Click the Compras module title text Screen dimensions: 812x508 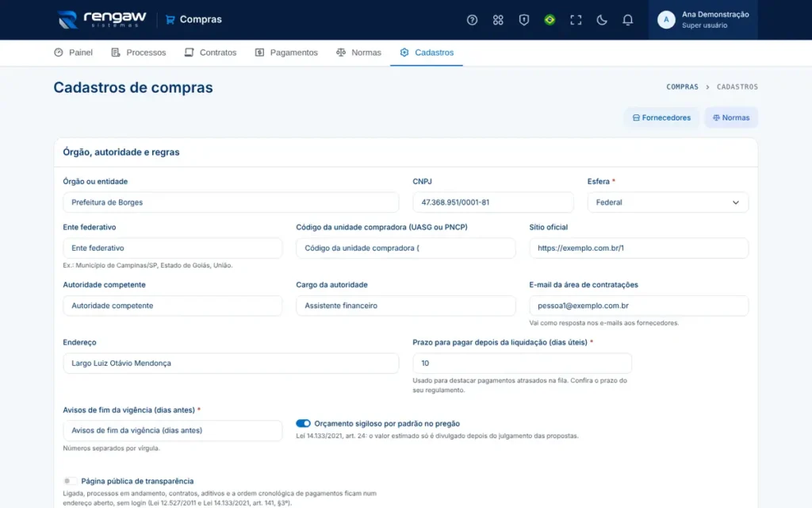[201, 20]
